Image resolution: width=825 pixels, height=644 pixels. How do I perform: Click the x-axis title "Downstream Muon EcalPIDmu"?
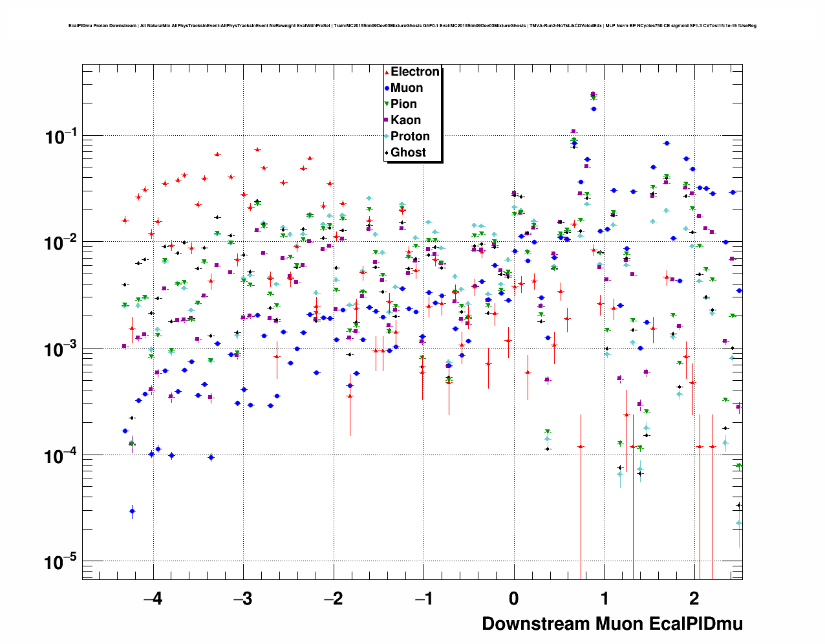pos(612,623)
